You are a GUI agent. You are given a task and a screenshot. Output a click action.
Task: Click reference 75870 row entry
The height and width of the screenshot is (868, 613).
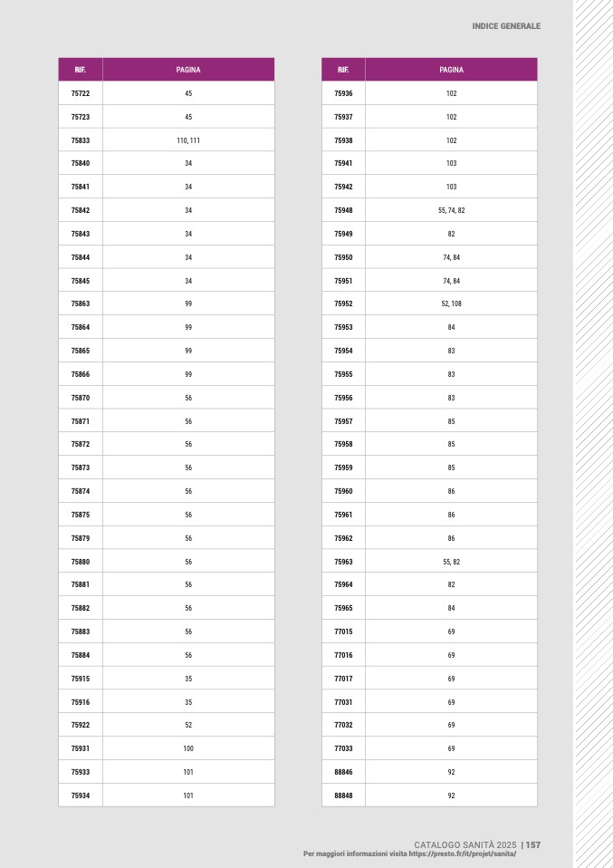[80, 398]
